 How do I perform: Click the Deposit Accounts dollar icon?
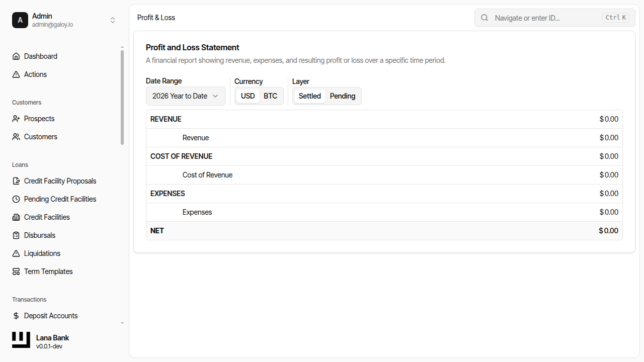[x=16, y=316]
